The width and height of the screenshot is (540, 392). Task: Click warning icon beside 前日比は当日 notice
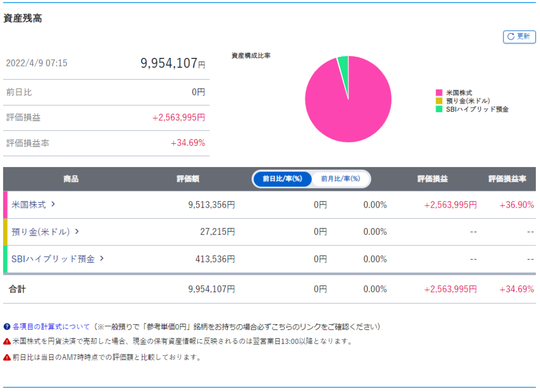tap(7, 357)
